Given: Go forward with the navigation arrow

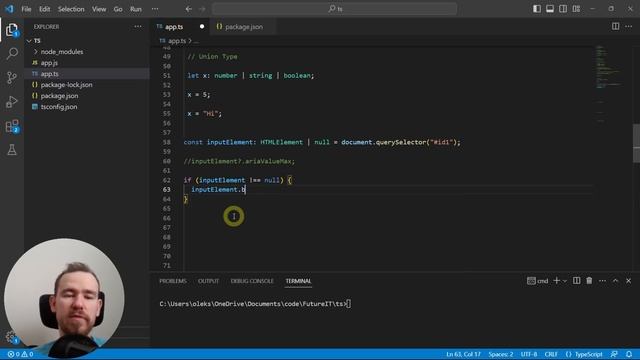Looking at the screenshot, I should coord(202,9).
